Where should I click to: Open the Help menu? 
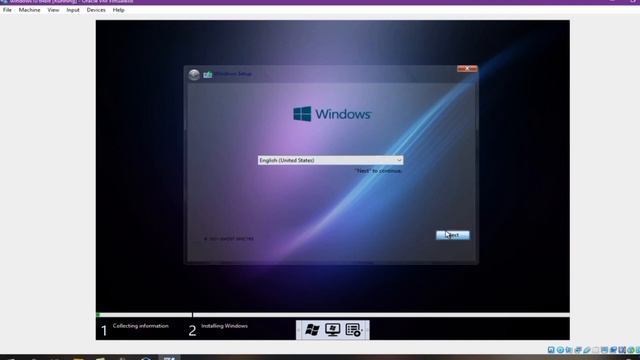point(118,10)
